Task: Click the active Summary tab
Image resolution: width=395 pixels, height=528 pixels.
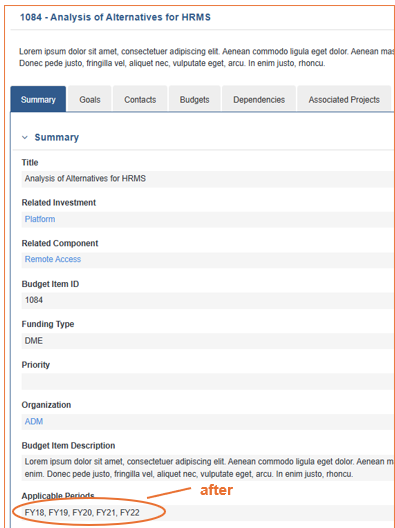Action: pyautogui.click(x=38, y=99)
